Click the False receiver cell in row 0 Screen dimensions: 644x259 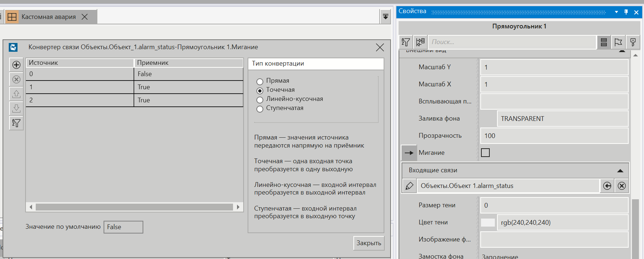[189, 74]
